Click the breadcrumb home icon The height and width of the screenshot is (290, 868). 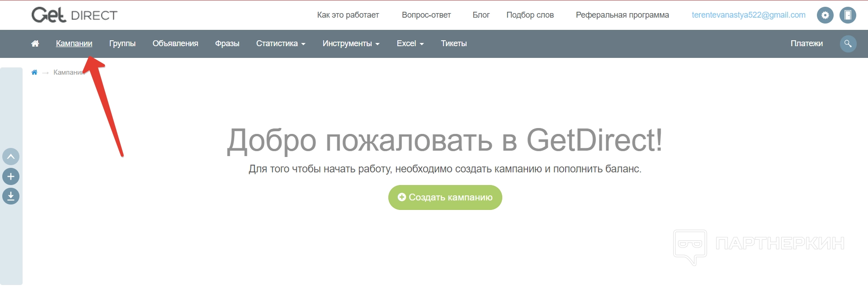point(34,72)
